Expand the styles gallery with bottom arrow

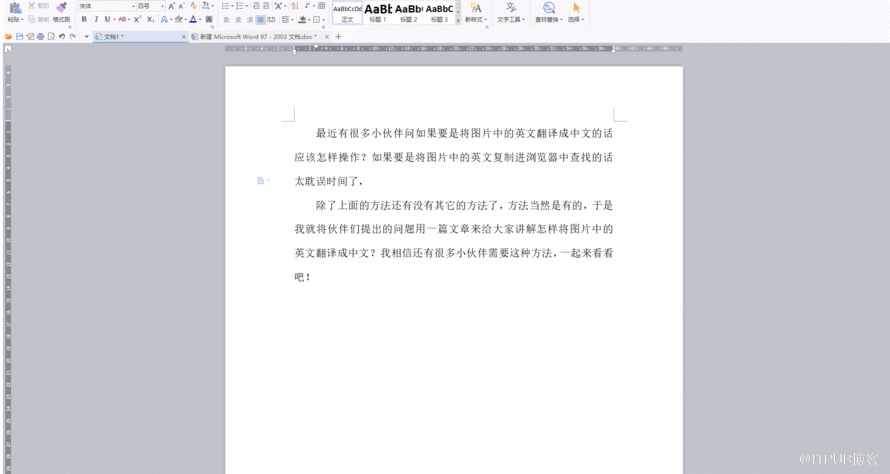(458, 20)
